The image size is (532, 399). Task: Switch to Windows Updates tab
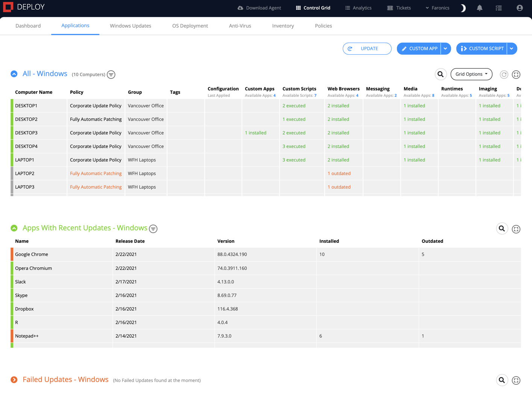coord(131,26)
